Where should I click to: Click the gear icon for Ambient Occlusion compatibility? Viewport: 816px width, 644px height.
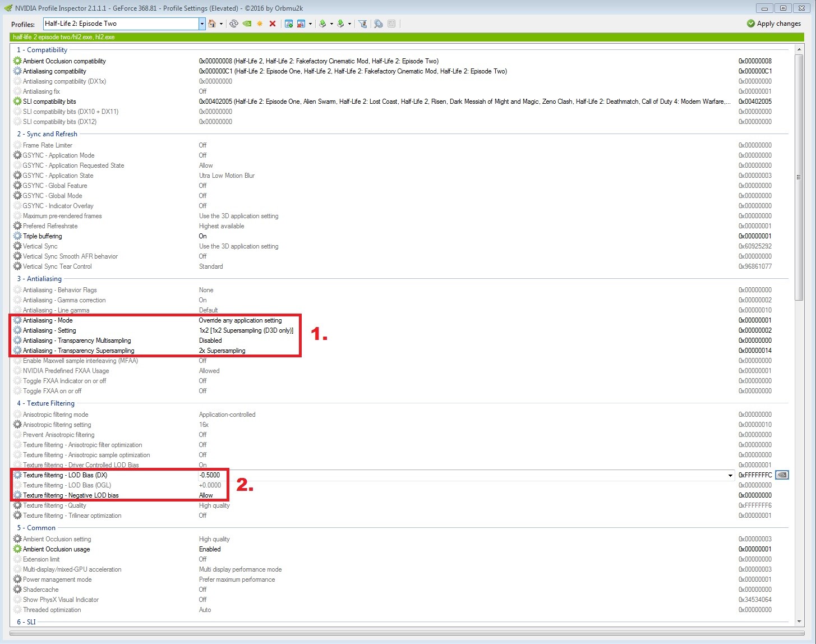click(x=17, y=61)
